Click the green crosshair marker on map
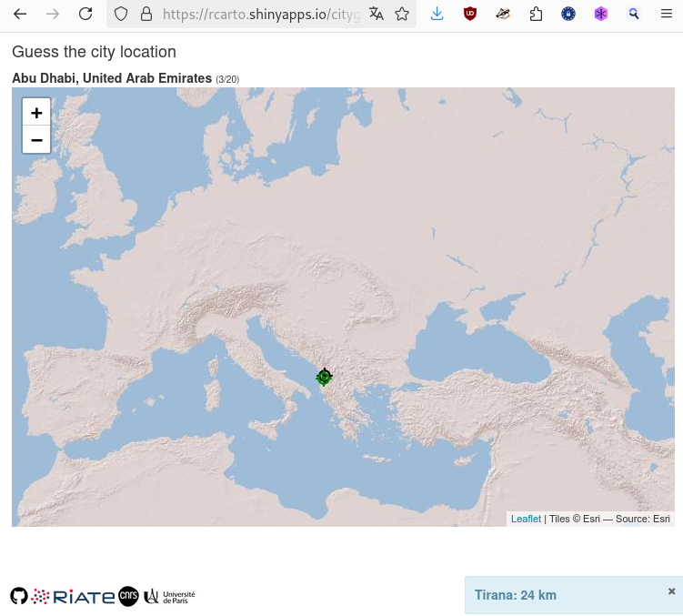This screenshot has width=683, height=616. tap(324, 377)
